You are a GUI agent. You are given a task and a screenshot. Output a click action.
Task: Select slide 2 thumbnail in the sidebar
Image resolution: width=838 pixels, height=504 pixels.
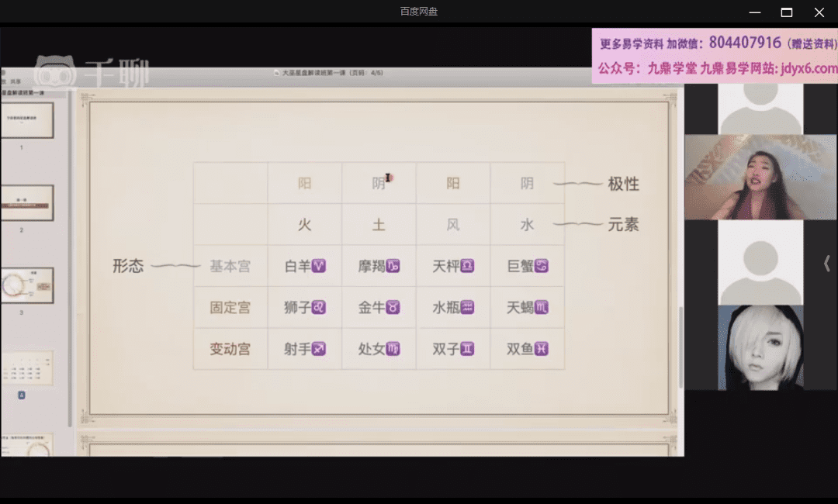pos(26,203)
